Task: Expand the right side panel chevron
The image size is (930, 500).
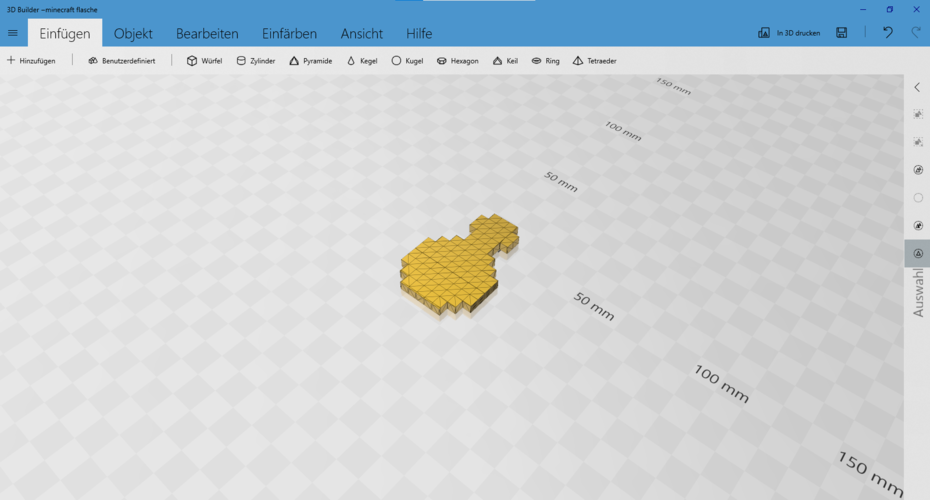Action: click(917, 87)
